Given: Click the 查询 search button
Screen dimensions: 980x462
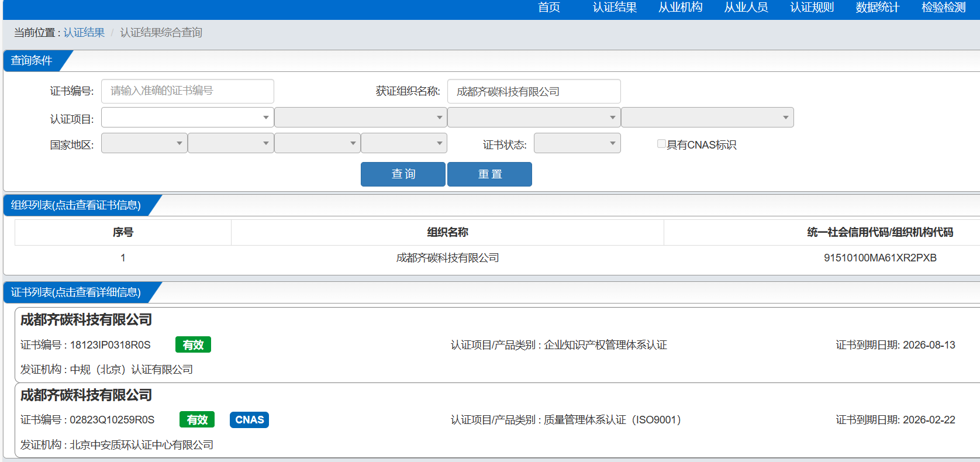Looking at the screenshot, I should click(x=403, y=174).
